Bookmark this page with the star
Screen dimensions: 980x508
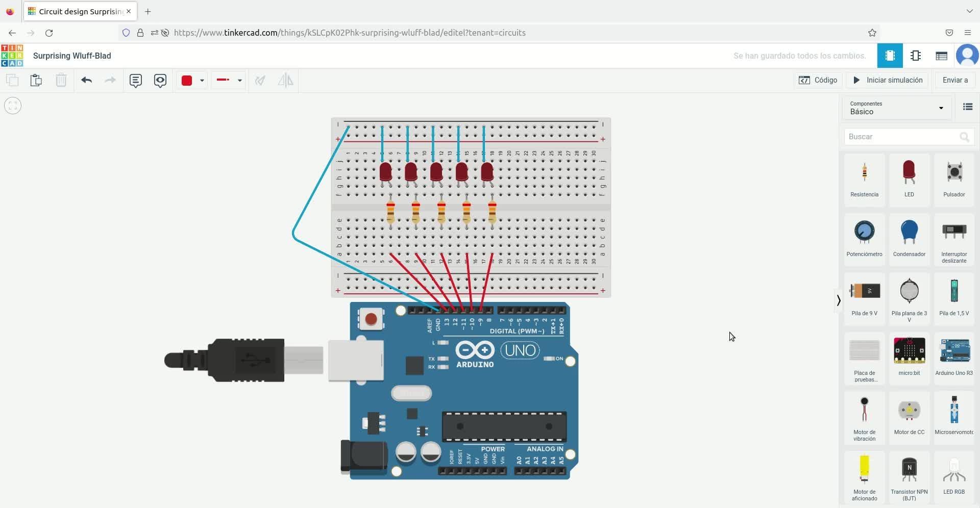click(872, 33)
